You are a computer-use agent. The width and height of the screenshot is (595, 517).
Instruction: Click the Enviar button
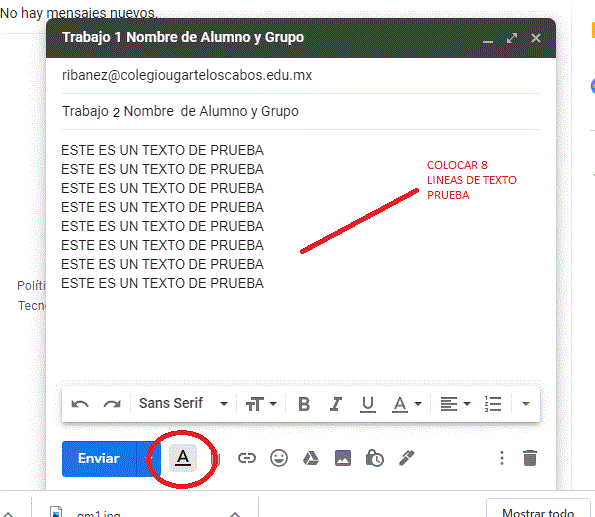click(x=99, y=459)
